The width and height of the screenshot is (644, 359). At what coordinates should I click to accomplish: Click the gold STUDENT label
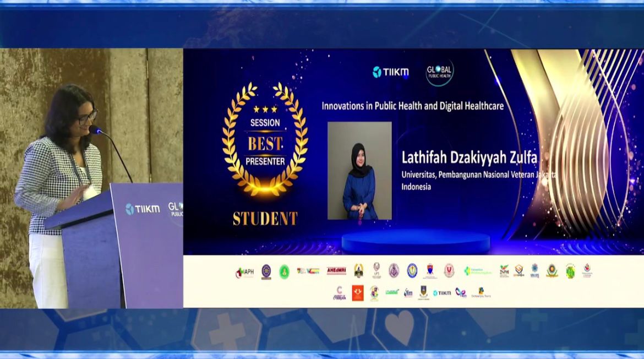[x=265, y=219]
